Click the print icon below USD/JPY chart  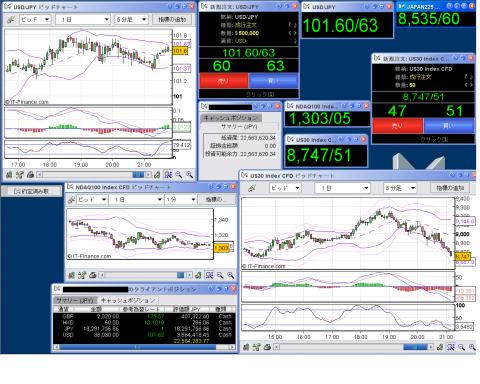pyautogui.click(x=30, y=174)
